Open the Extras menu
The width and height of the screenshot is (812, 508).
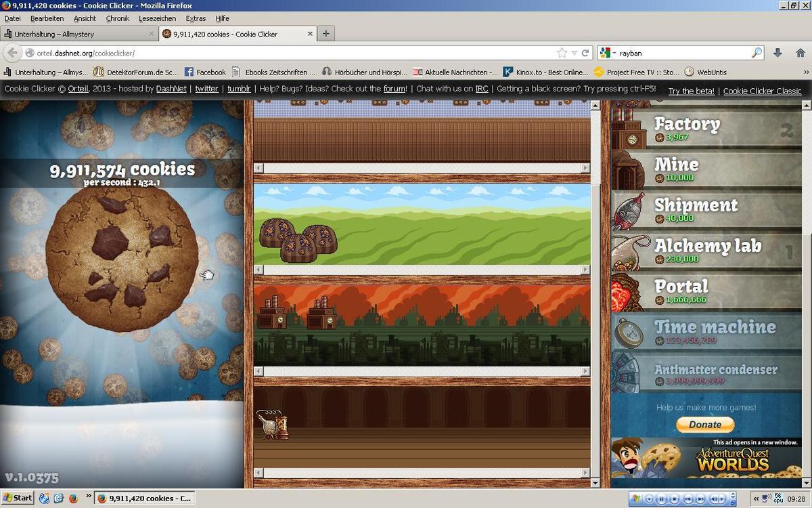click(196, 18)
